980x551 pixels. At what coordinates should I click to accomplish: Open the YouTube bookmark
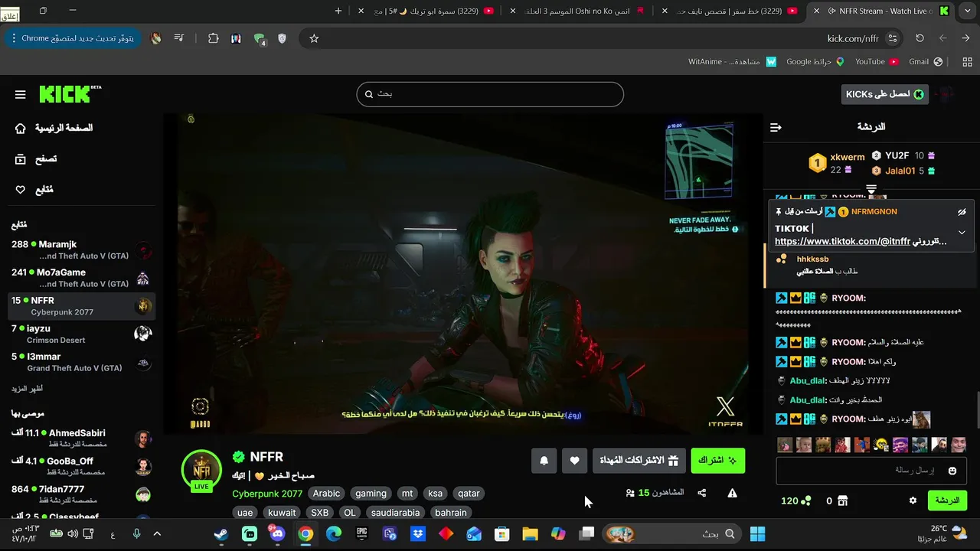[877, 62]
